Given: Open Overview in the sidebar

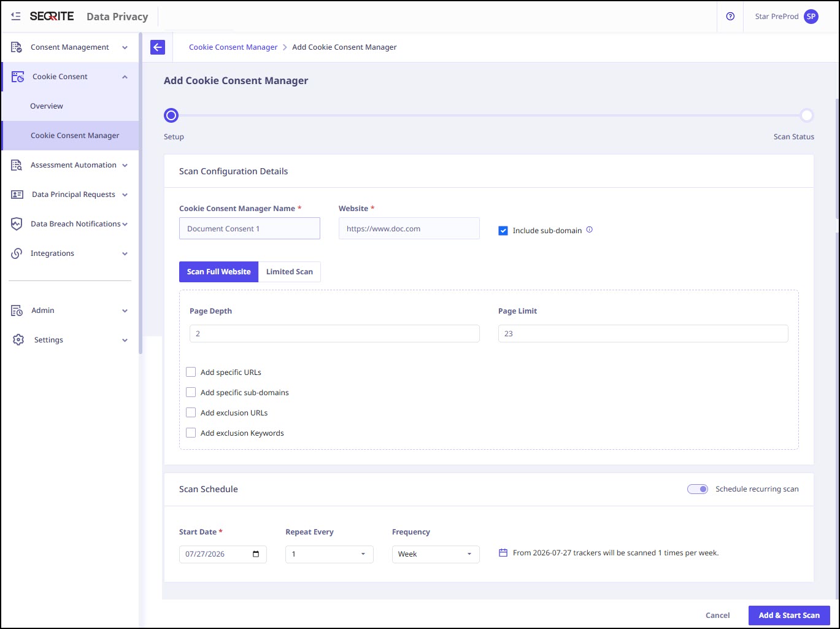Looking at the screenshot, I should pos(70,106).
